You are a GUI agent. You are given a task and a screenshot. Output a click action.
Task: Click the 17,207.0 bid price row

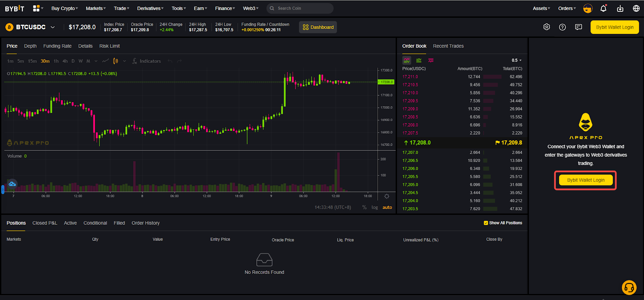462,152
